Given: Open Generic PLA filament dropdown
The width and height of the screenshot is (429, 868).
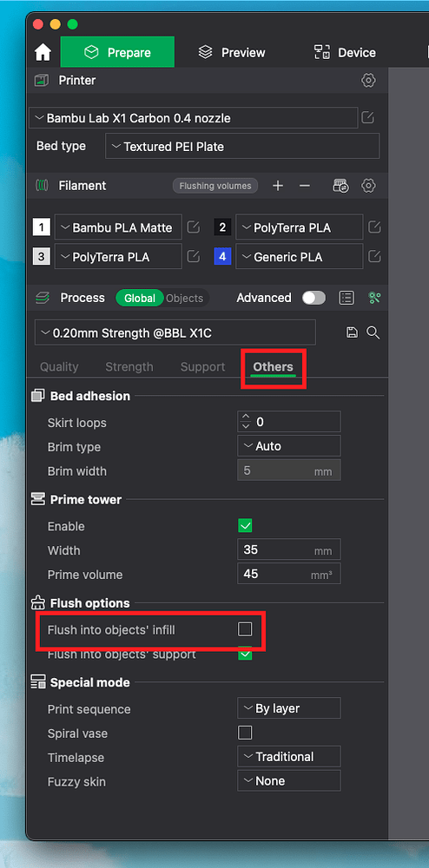Looking at the screenshot, I should (300, 256).
